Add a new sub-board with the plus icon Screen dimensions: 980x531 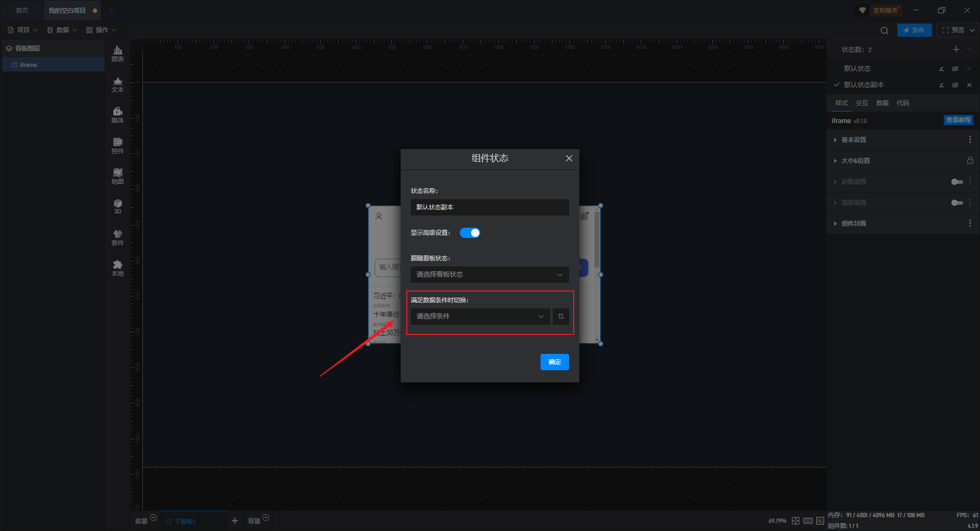(235, 521)
